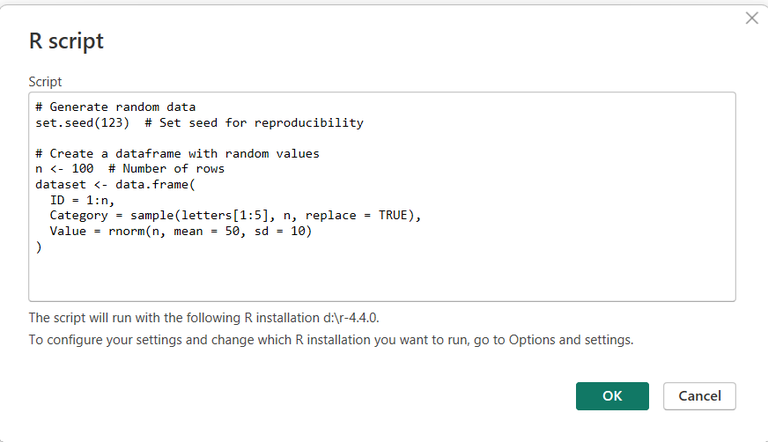Image resolution: width=768 pixels, height=442 pixels.
Task: Close the R script dialog
Action: tap(752, 18)
